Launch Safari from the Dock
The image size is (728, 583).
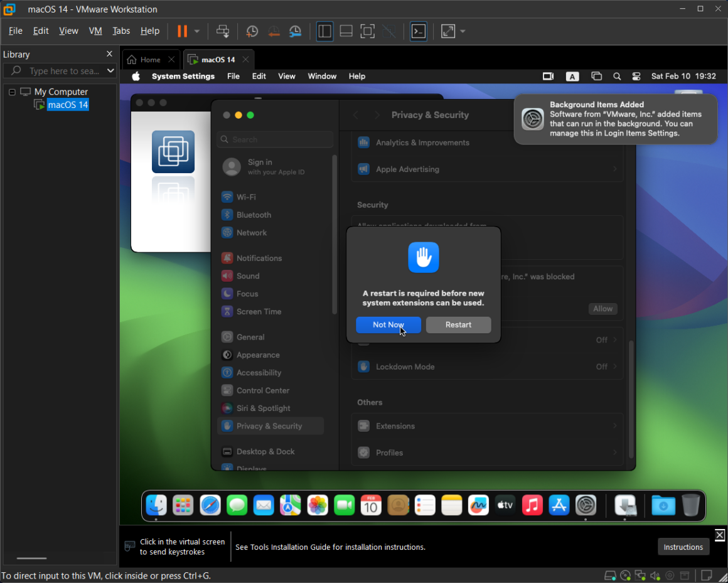point(210,505)
